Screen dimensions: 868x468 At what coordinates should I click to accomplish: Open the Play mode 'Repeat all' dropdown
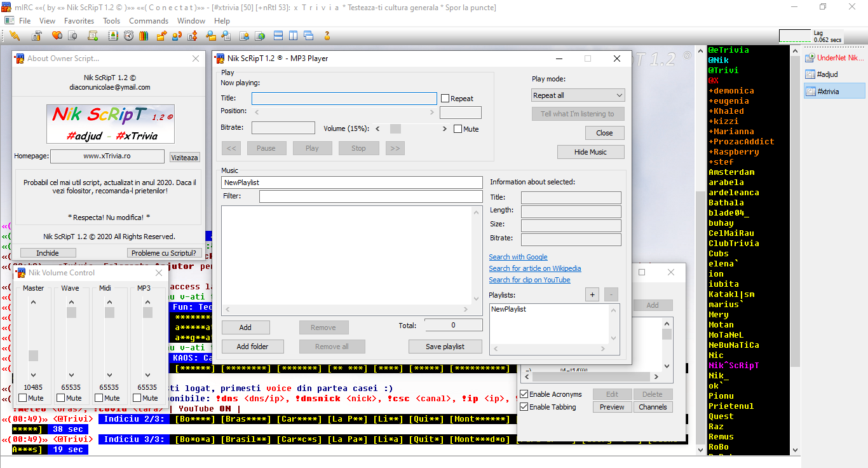point(578,95)
